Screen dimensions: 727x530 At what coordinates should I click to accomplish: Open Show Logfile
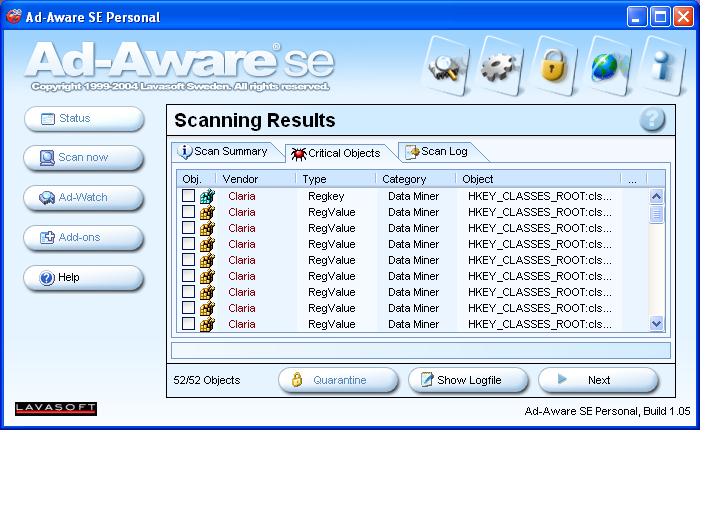point(468,380)
